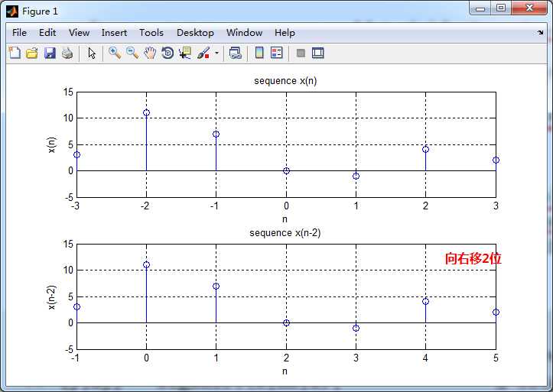Click the stem marker at n=-2 in top plot
Image resolution: width=553 pixels, height=392 pixels.
[146, 112]
